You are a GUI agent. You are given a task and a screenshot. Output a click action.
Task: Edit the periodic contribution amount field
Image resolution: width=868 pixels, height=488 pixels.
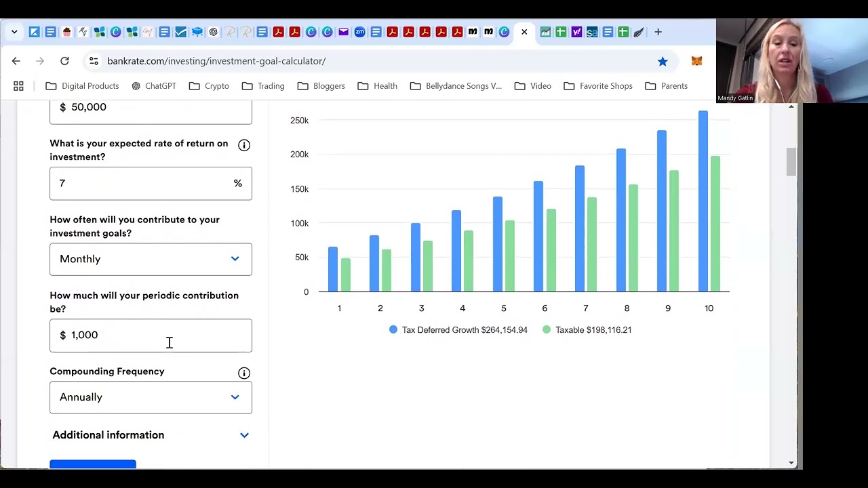pyautogui.click(x=151, y=335)
